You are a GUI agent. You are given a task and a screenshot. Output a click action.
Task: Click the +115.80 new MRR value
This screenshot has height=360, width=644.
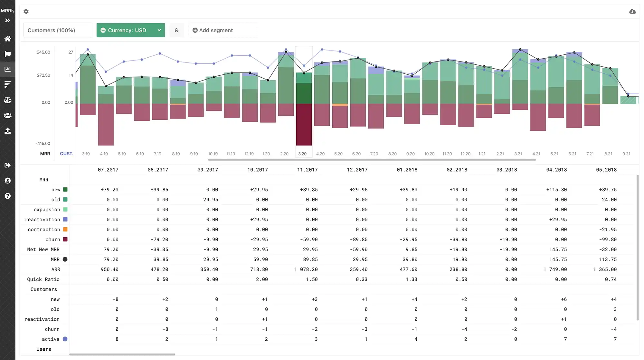point(556,190)
